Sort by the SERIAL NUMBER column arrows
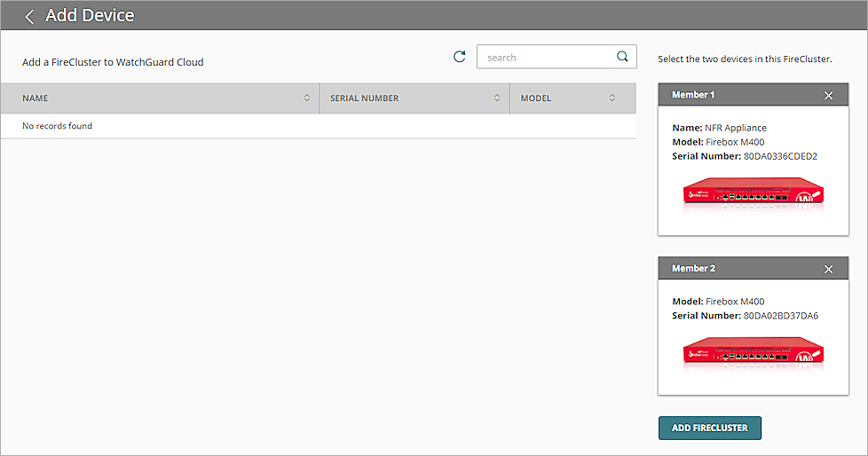Viewport: 868px width, 456px height. pos(497,98)
